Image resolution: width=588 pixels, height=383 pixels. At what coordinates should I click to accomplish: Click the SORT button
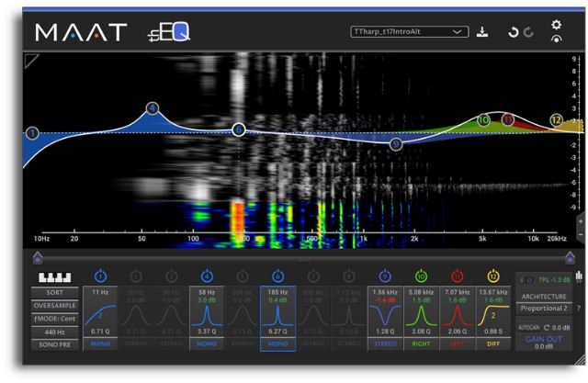pos(55,293)
